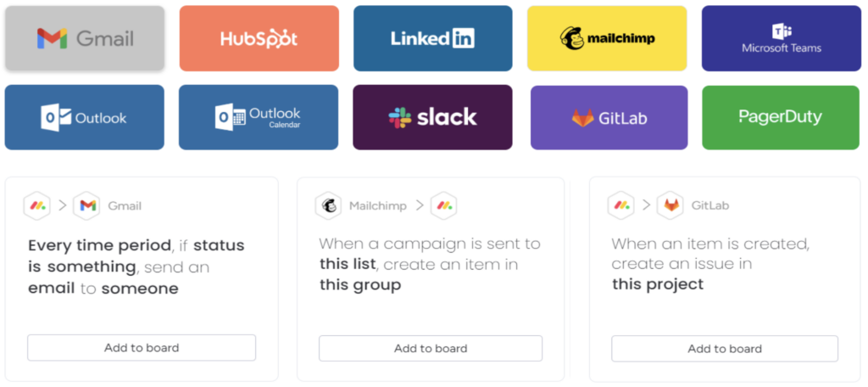Add the Gmail recipe to board
The image size is (868, 387).
(142, 348)
